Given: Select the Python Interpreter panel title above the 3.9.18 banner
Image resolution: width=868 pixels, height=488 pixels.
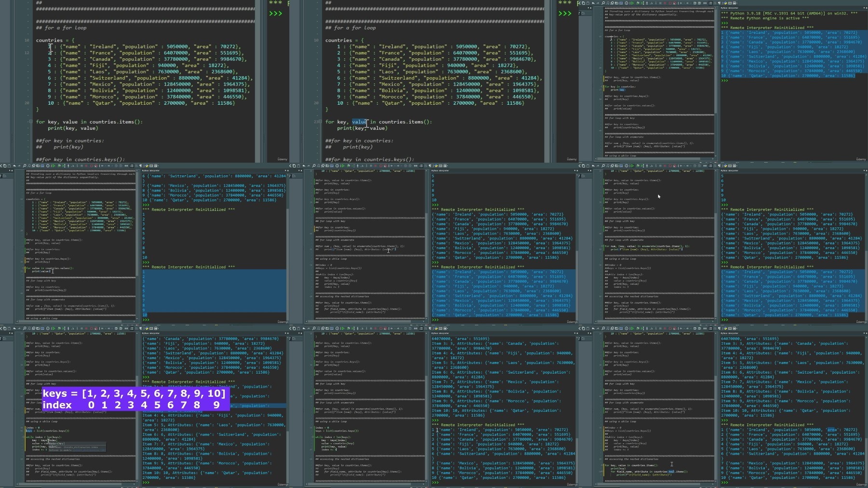Looking at the screenshot, I should [x=729, y=8].
